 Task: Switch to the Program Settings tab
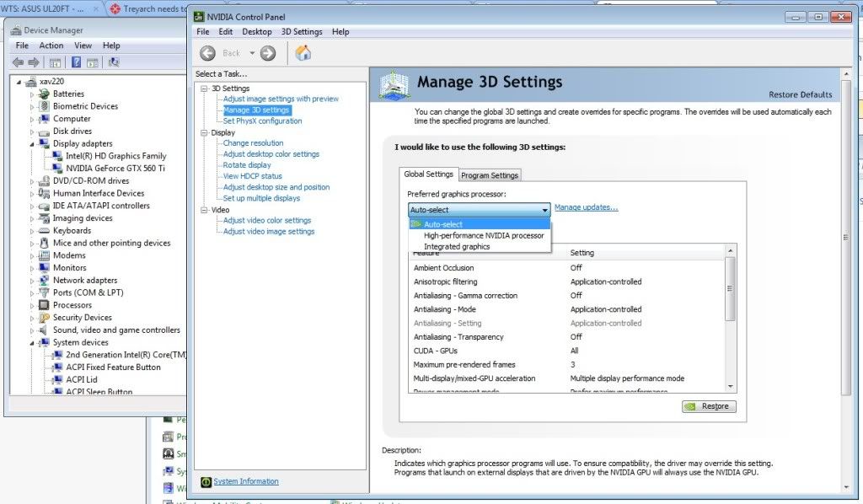coord(490,175)
